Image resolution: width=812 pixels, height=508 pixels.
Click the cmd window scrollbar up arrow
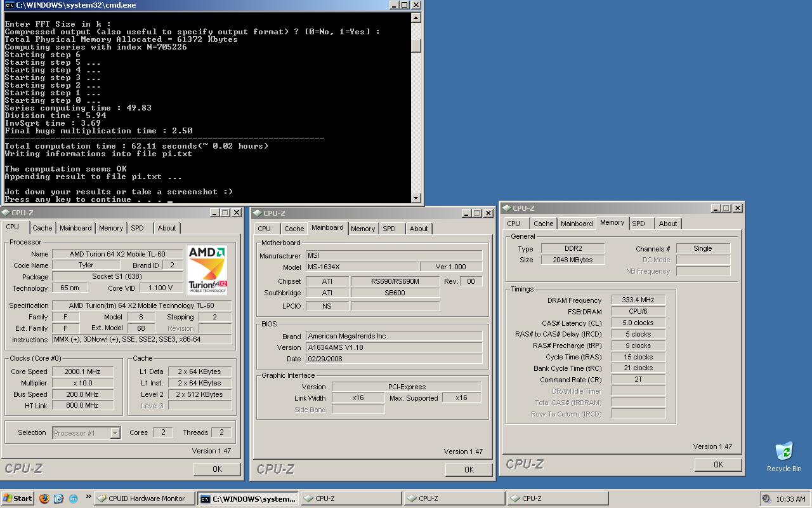click(x=416, y=18)
